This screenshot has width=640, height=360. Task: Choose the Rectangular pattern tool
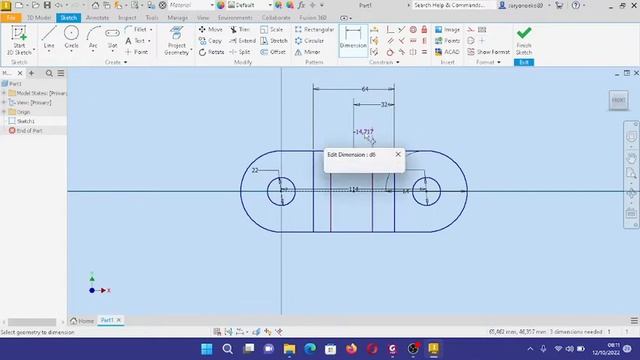click(x=314, y=29)
